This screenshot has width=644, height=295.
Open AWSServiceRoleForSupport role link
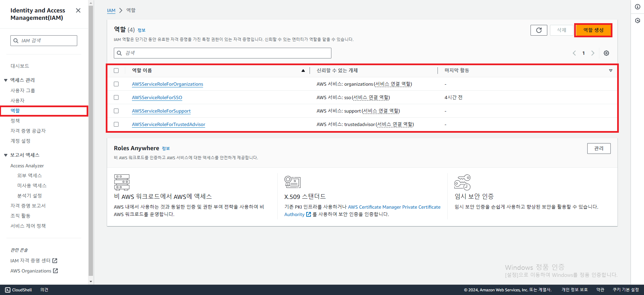[x=161, y=111]
